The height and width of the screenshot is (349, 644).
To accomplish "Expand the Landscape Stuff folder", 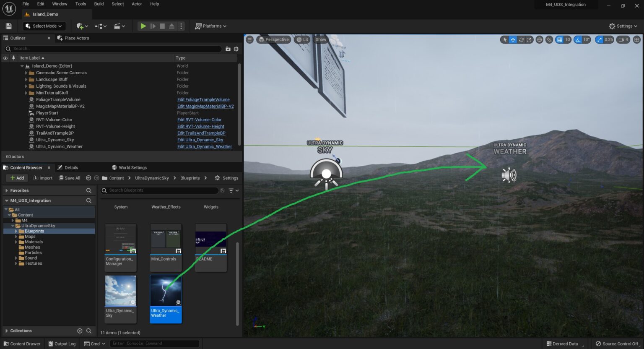I will point(26,79).
